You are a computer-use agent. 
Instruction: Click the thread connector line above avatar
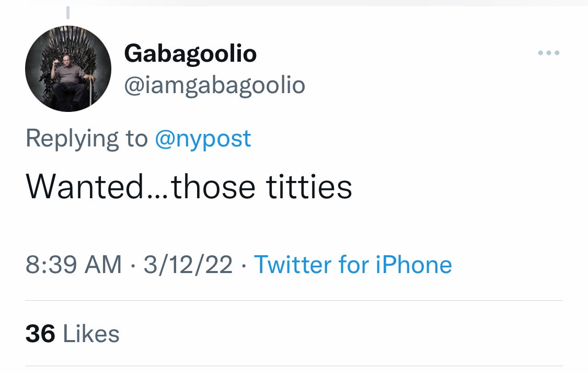click(x=68, y=12)
